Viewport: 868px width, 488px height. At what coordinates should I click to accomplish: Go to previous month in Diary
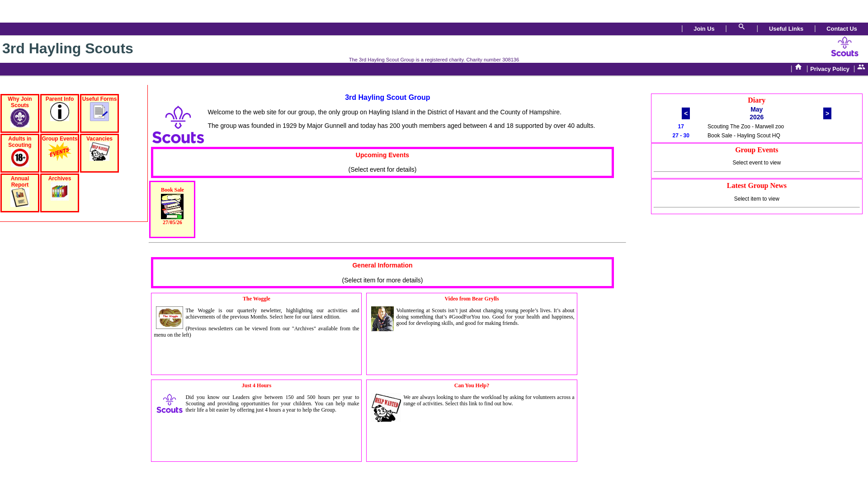(686, 113)
